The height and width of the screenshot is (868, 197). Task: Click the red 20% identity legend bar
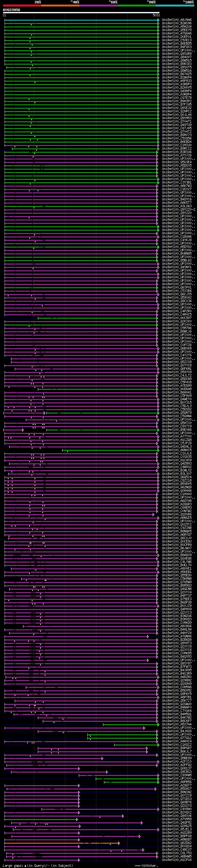pos(22,6)
